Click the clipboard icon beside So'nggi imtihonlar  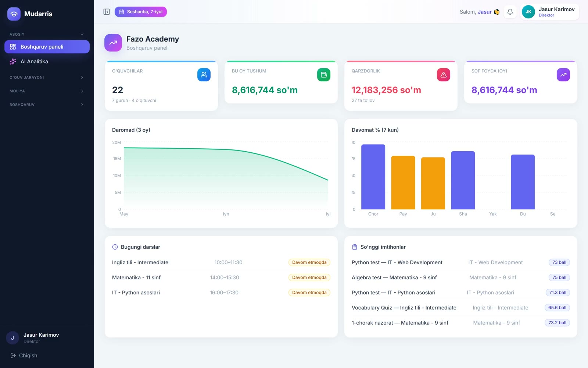[355, 247]
